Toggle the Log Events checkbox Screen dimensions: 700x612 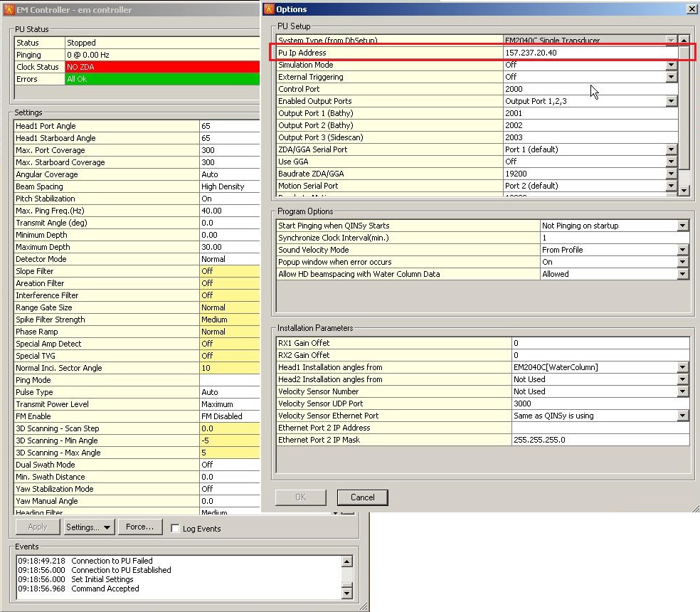pyautogui.click(x=175, y=529)
